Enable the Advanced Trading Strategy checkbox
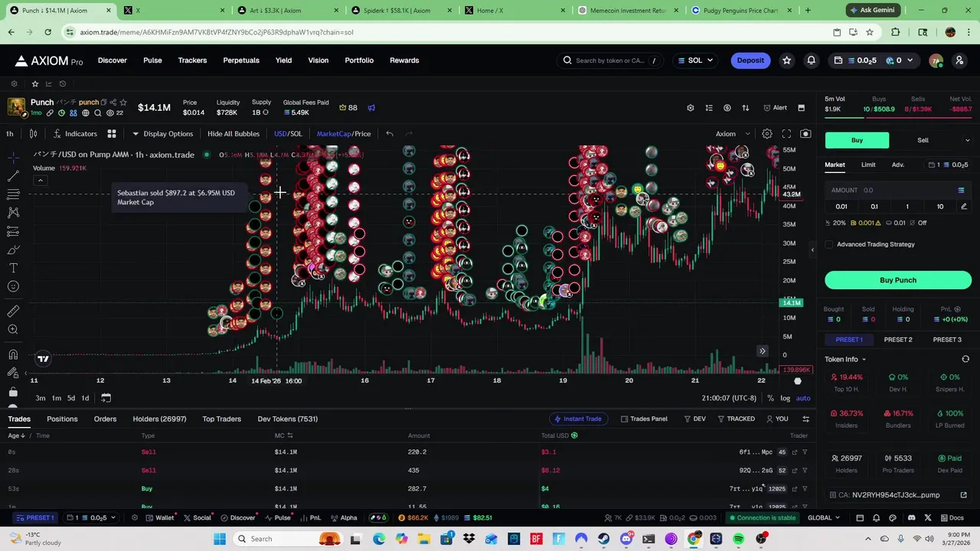Screen dimensions: 980x551 pyautogui.click(x=829, y=245)
